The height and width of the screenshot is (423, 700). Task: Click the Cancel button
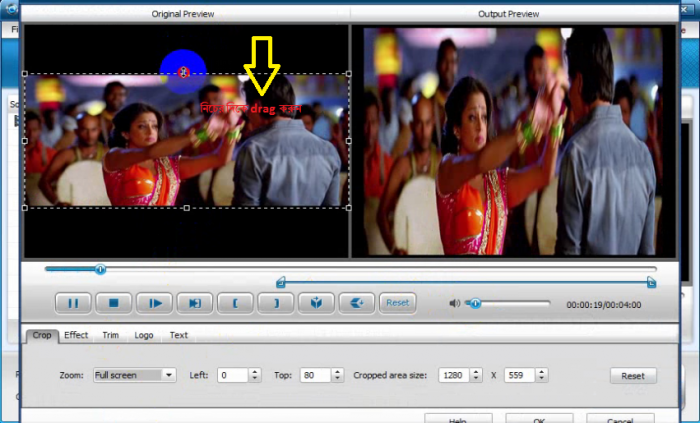[x=620, y=419]
